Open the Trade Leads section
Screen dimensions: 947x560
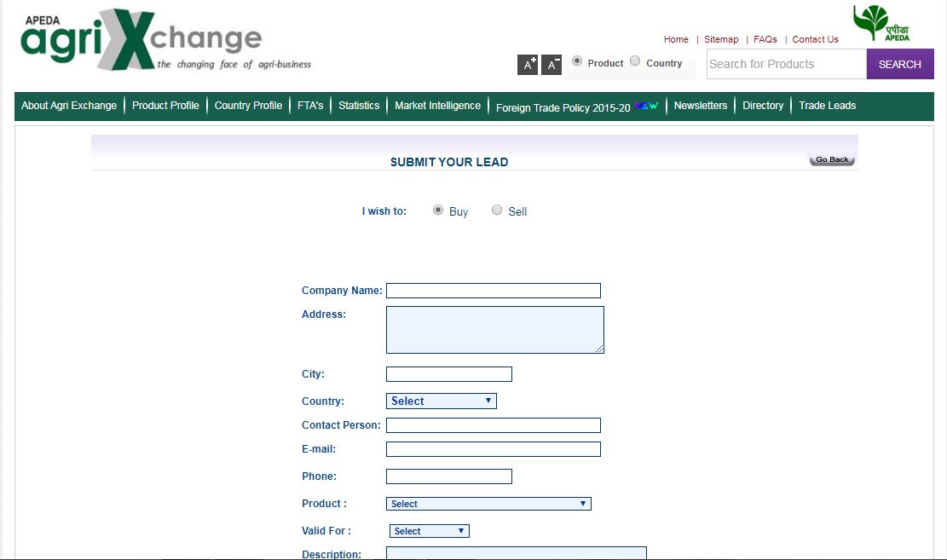click(x=827, y=105)
